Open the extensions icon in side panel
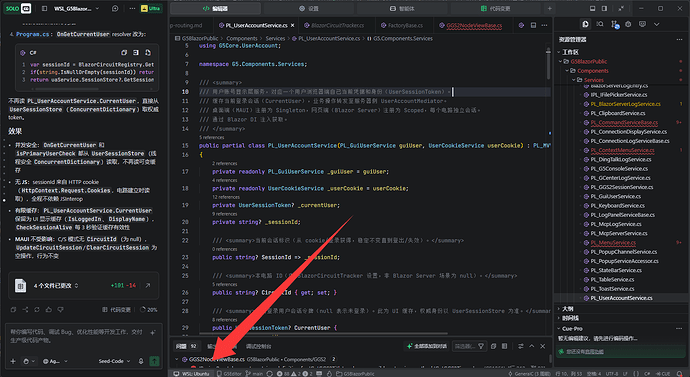The height and width of the screenshot is (377, 690). click(x=628, y=24)
